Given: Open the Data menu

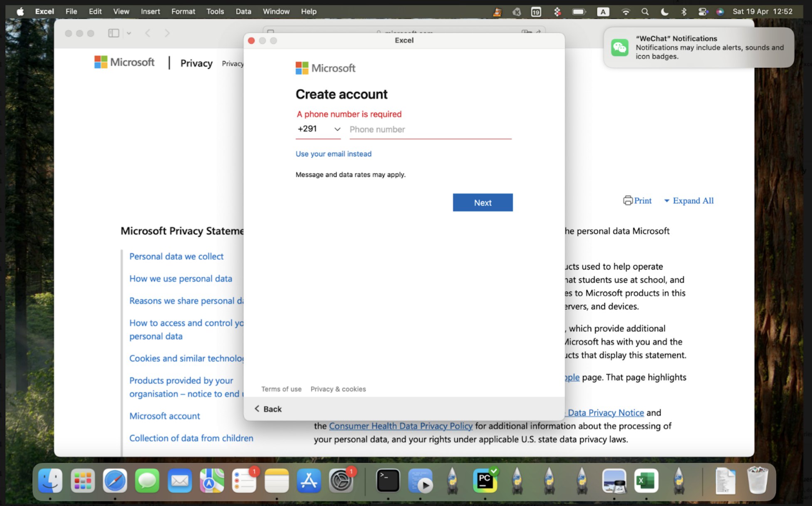Looking at the screenshot, I should (x=243, y=11).
